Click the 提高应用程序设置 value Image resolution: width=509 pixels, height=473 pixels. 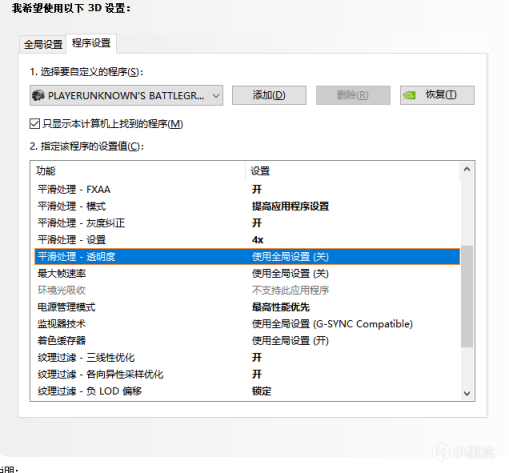(x=290, y=206)
